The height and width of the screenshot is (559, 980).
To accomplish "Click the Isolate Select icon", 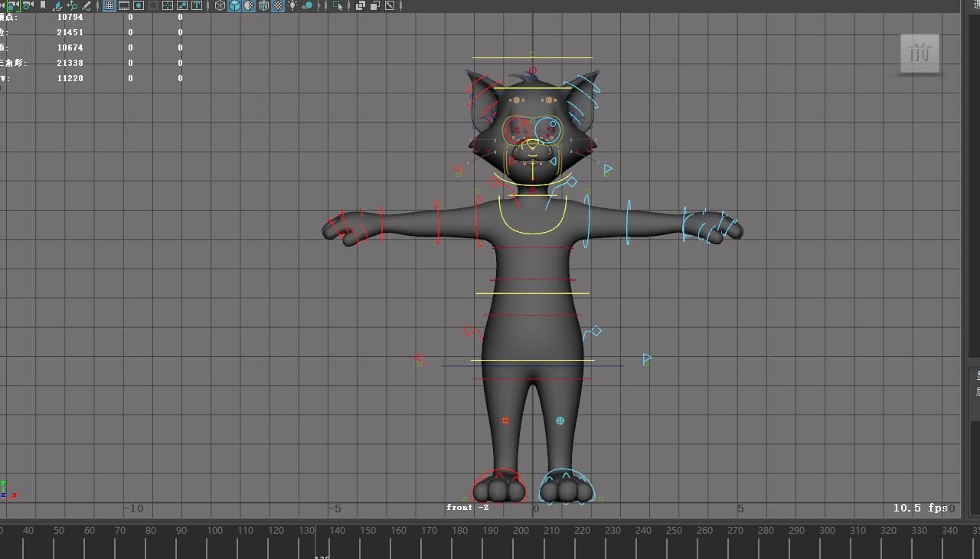I will pyautogui.click(x=338, y=5).
